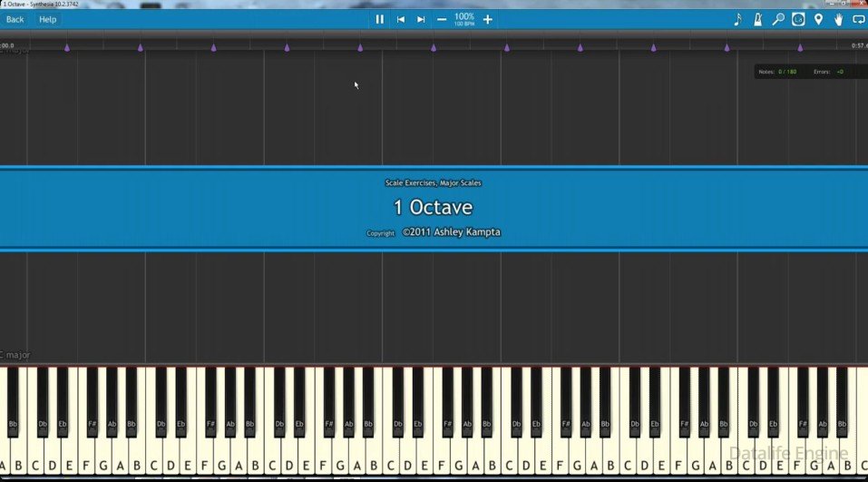Click the C major key label
868x482 pixels.
[x=15, y=355]
